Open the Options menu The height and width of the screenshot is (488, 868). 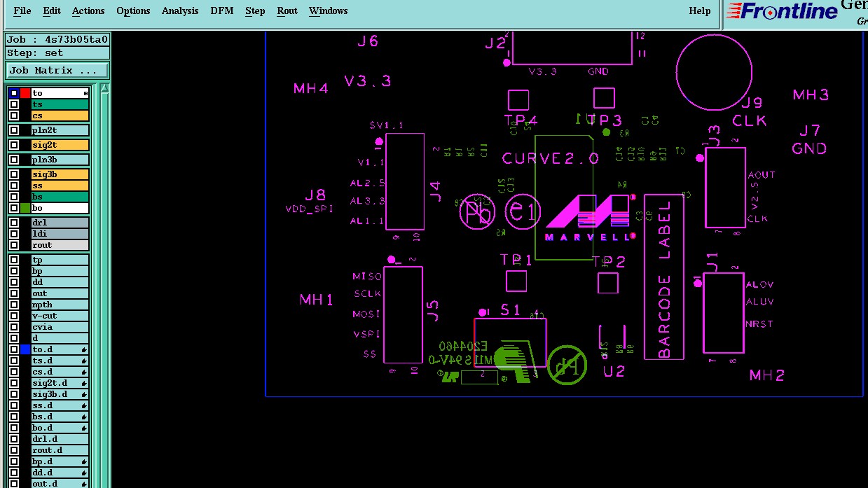pyautogui.click(x=133, y=11)
